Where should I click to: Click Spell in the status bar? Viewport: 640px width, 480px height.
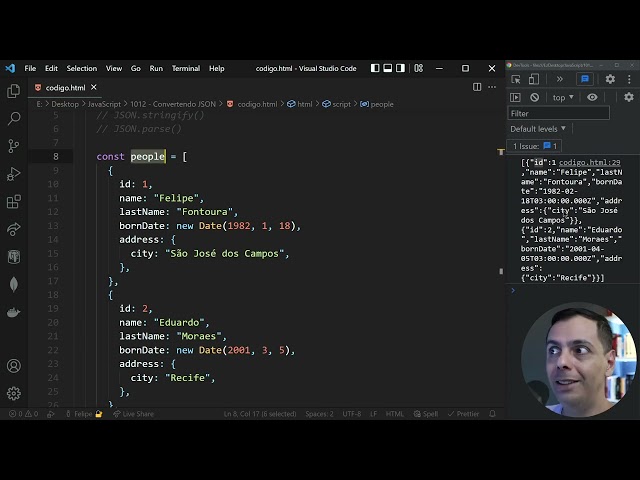click(x=426, y=414)
